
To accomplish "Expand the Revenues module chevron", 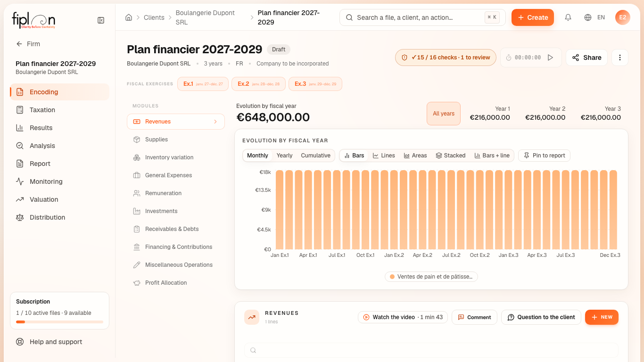I will point(215,122).
